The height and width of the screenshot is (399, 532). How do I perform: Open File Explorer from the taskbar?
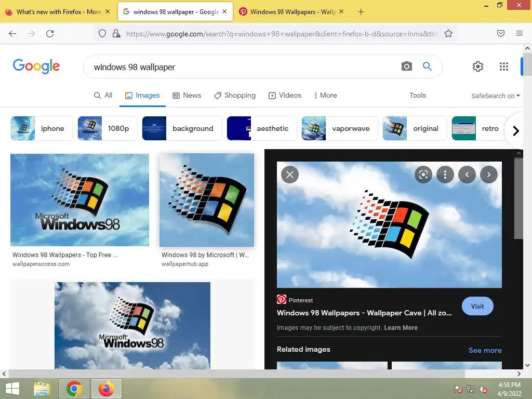click(42, 389)
